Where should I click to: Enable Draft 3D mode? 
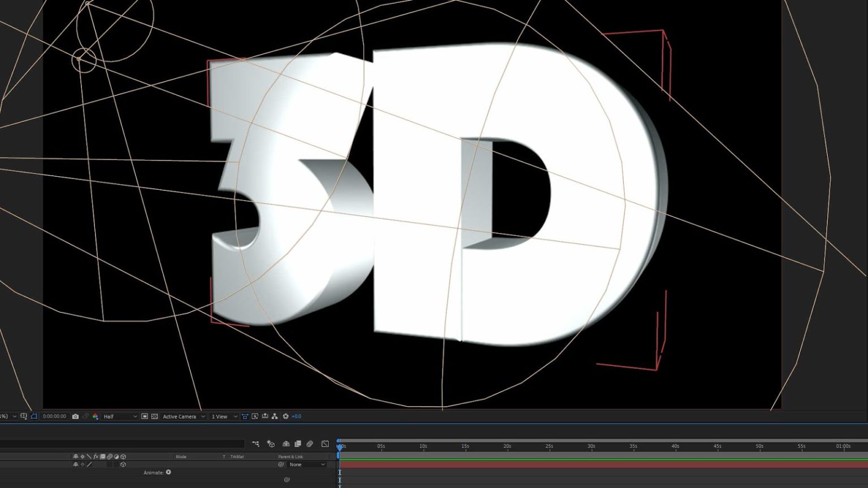click(x=271, y=444)
